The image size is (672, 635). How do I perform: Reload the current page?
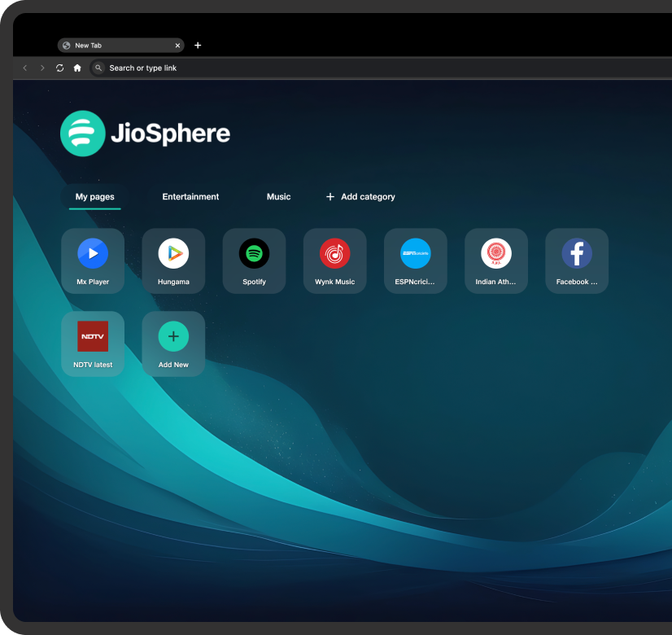tap(59, 68)
